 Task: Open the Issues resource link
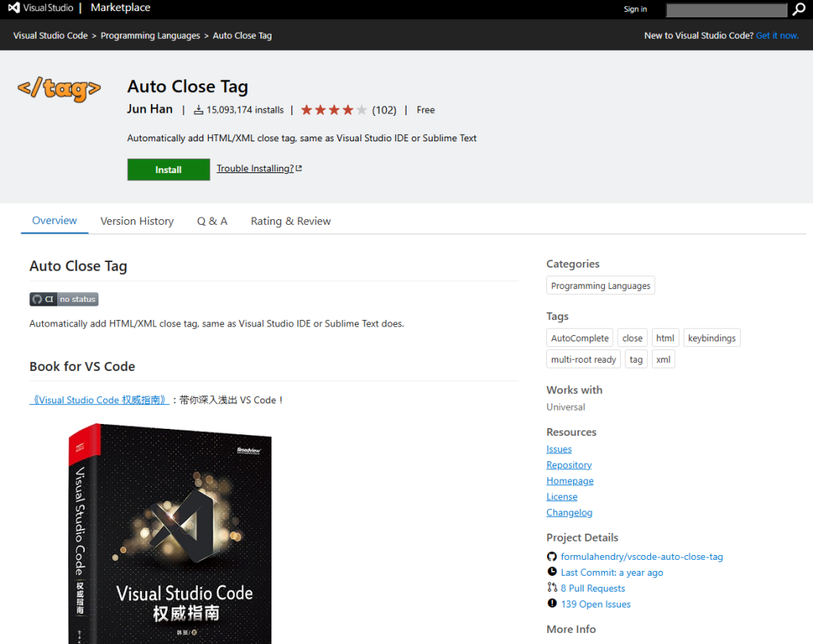point(559,449)
